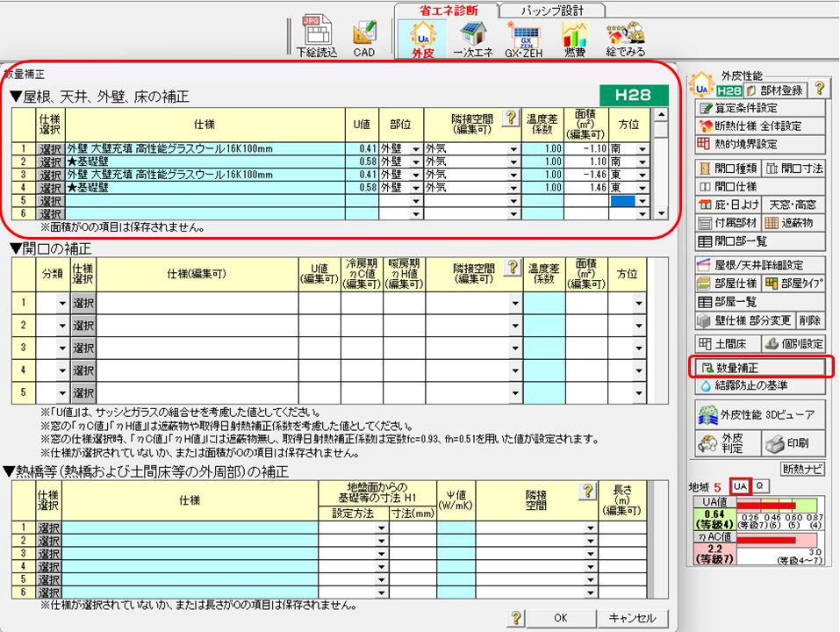The width and height of the screenshot is (840, 632).
Task: Click the 燃費 bar chart icon
Action: (574, 40)
